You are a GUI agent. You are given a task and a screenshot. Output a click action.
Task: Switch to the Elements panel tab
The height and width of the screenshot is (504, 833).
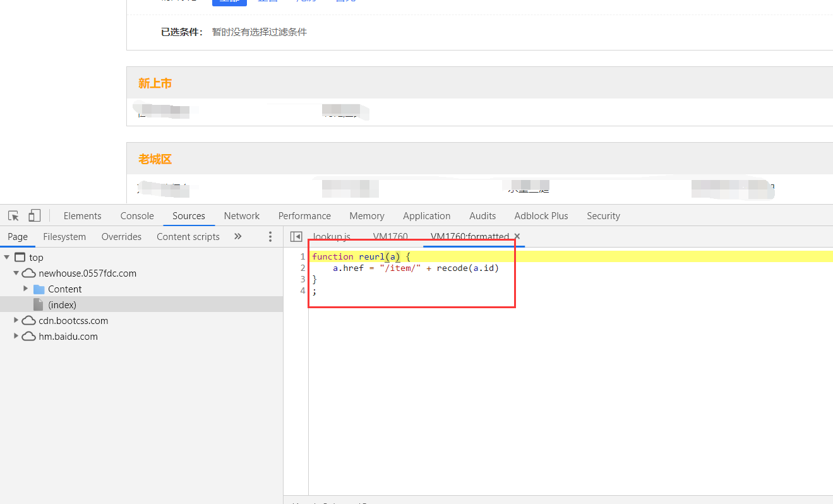[x=83, y=216]
